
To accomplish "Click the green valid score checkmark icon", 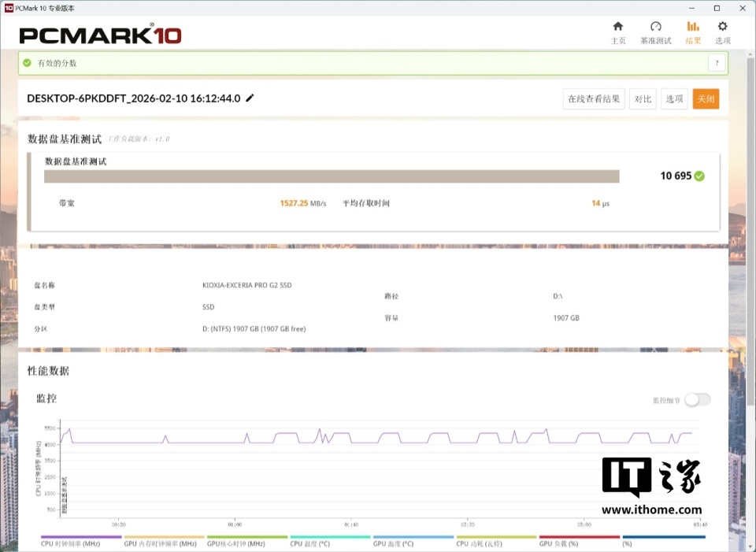I will pos(27,63).
